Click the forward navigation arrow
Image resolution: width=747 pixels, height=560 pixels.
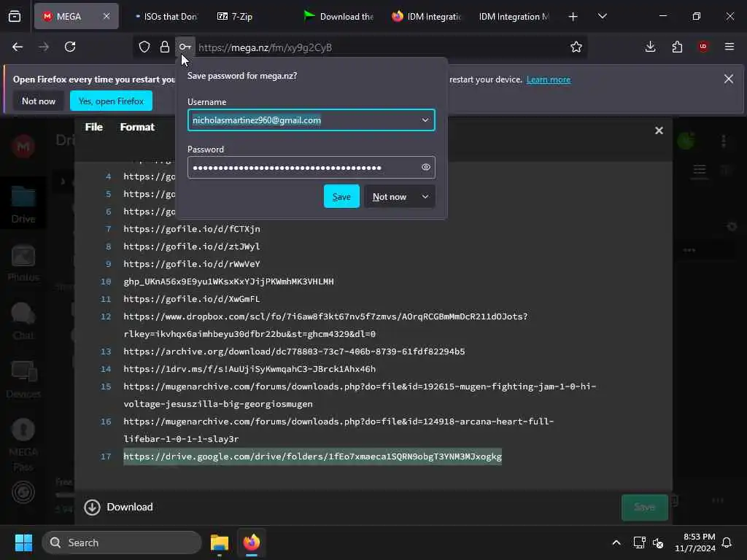pos(43,47)
